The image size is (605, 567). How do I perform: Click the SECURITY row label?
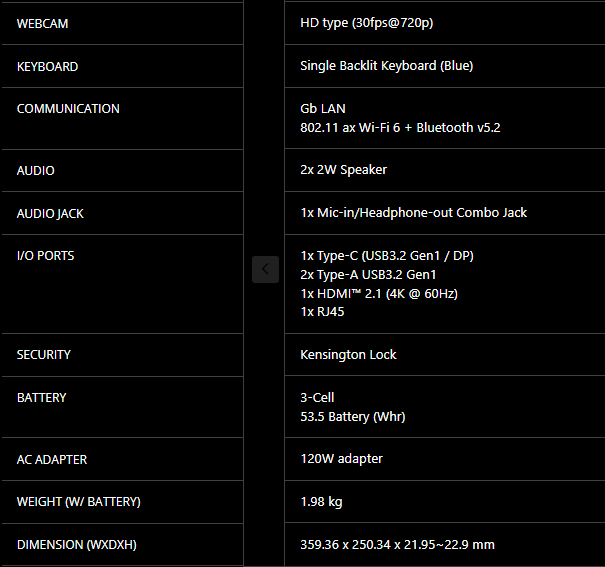pos(44,355)
